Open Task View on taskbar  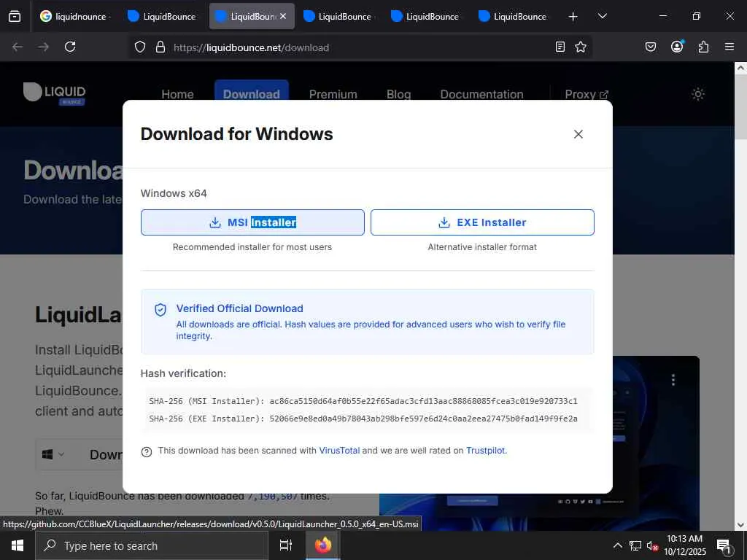285,545
